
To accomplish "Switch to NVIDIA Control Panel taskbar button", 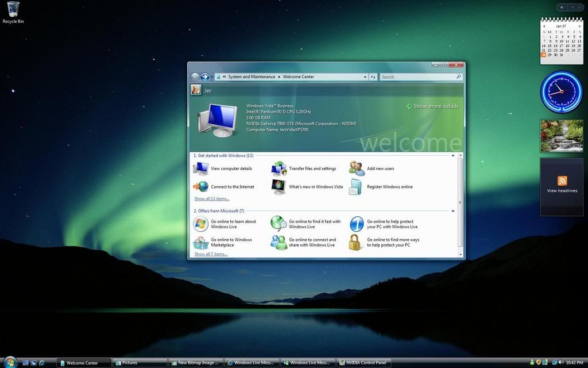I will (363, 363).
